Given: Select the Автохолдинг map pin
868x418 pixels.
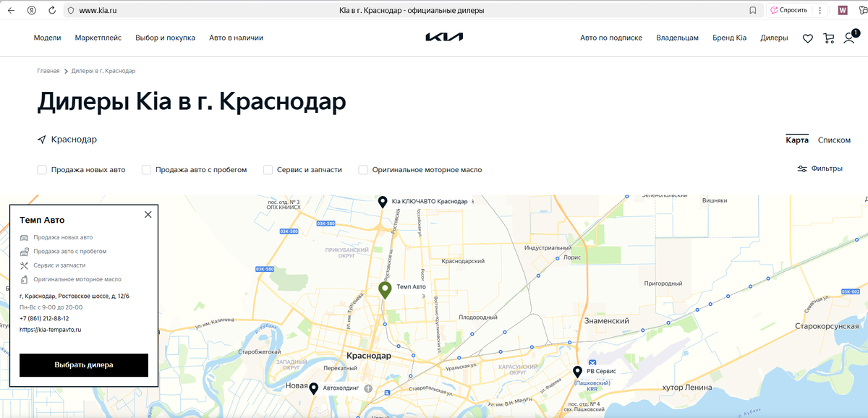Looking at the screenshot, I should coord(313,388).
